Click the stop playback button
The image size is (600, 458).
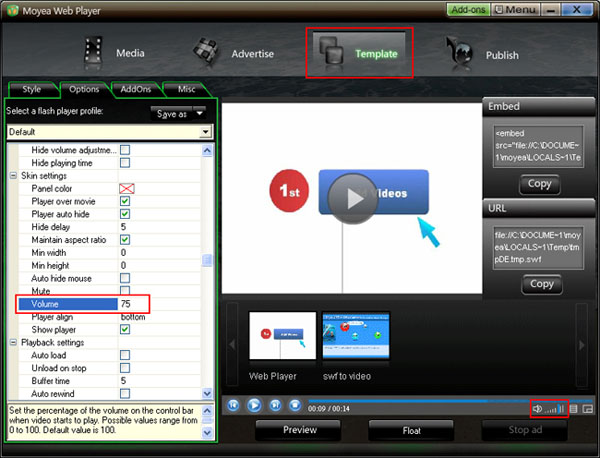coord(295,405)
